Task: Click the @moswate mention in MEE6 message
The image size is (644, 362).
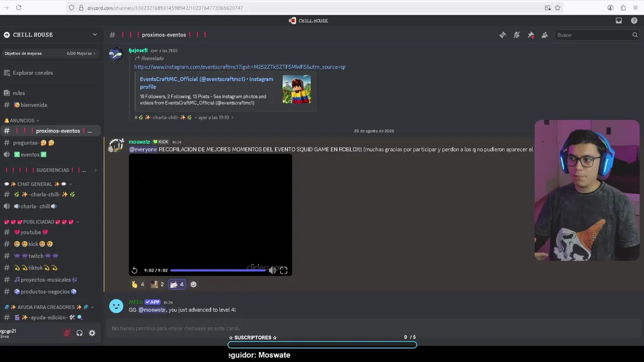Action: pos(152,310)
